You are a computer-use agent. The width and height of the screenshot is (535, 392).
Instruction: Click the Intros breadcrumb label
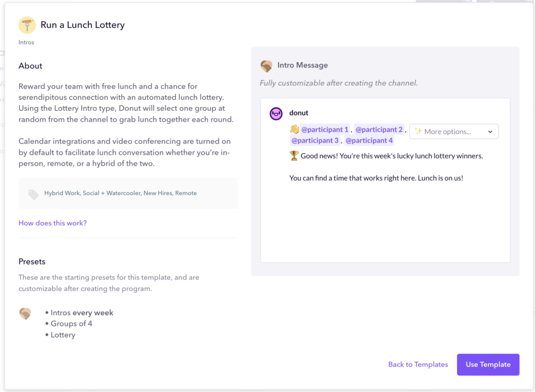[26, 42]
